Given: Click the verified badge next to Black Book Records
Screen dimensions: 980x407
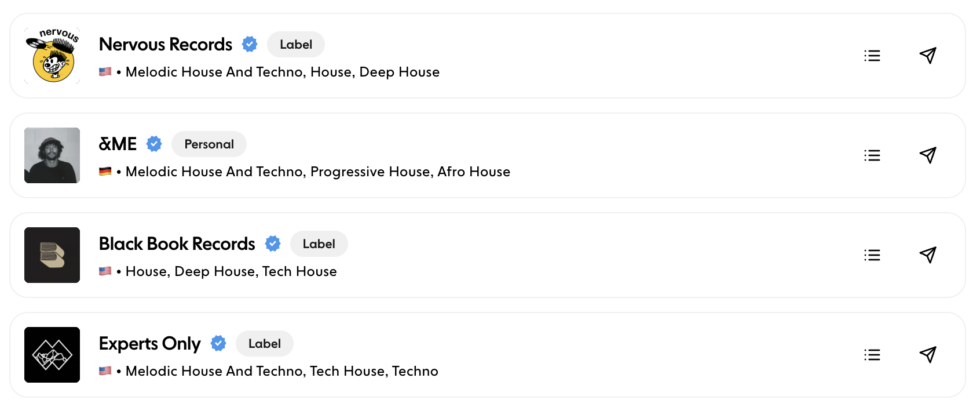Looking at the screenshot, I should 273,244.
